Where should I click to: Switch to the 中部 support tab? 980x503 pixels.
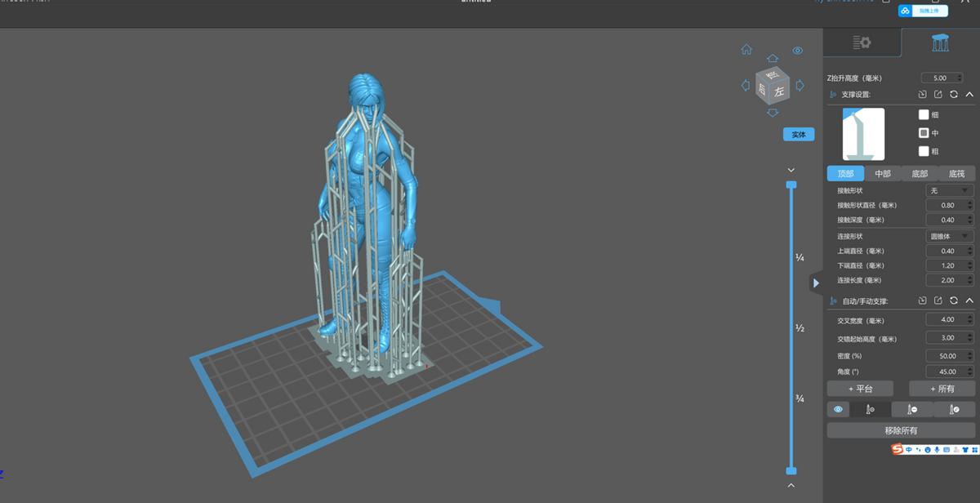pos(883,173)
